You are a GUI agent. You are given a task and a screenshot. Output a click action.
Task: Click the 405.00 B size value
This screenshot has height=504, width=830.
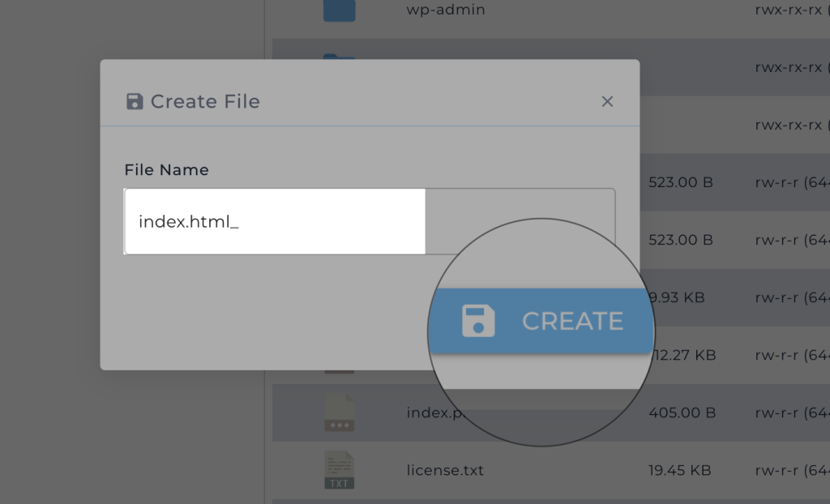[682, 413]
